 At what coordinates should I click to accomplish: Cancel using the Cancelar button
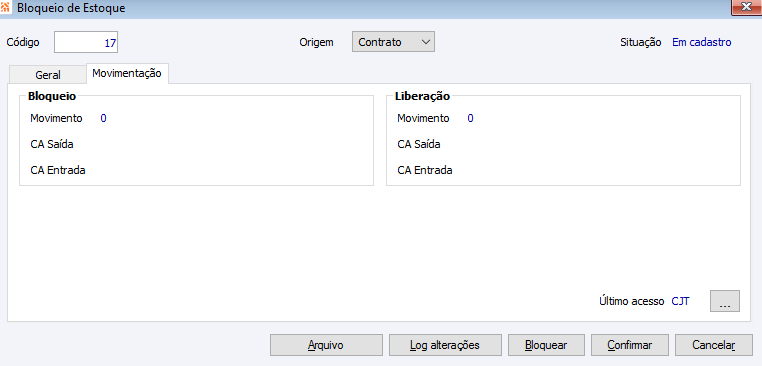tap(713, 345)
